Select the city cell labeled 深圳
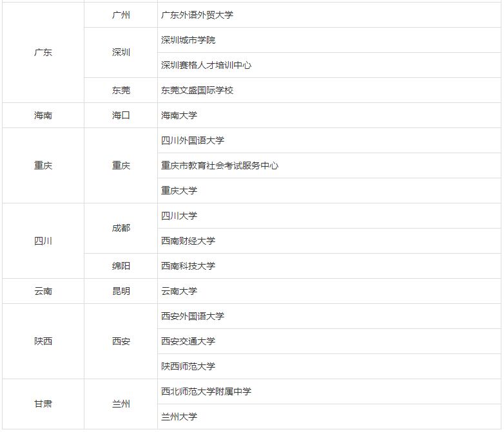504x432 pixels. coord(121,52)
